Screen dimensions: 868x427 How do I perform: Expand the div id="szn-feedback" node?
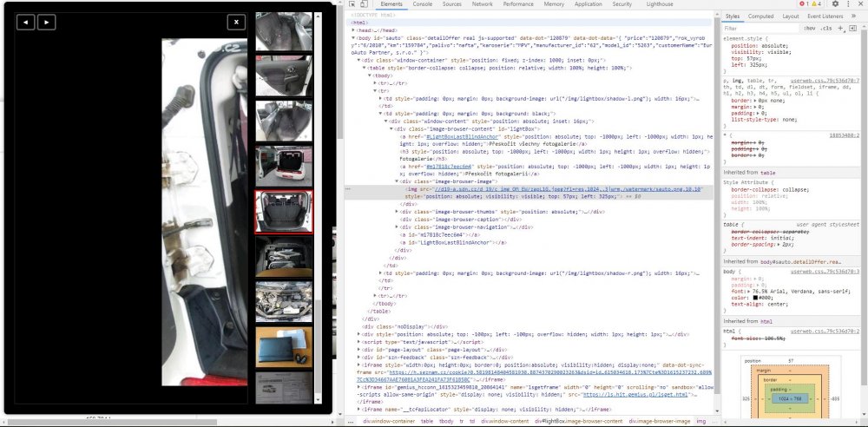[358, 358]
